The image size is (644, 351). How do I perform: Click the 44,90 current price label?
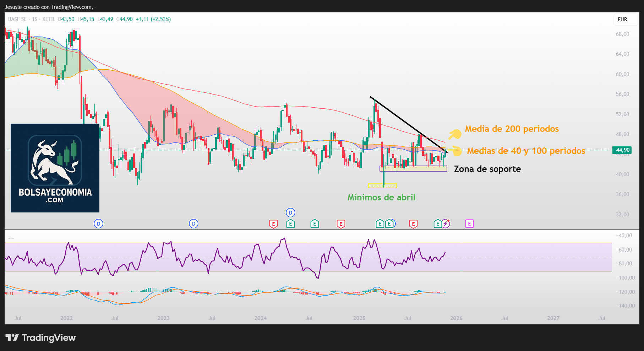pyautogui.click(x=622, y=150)
